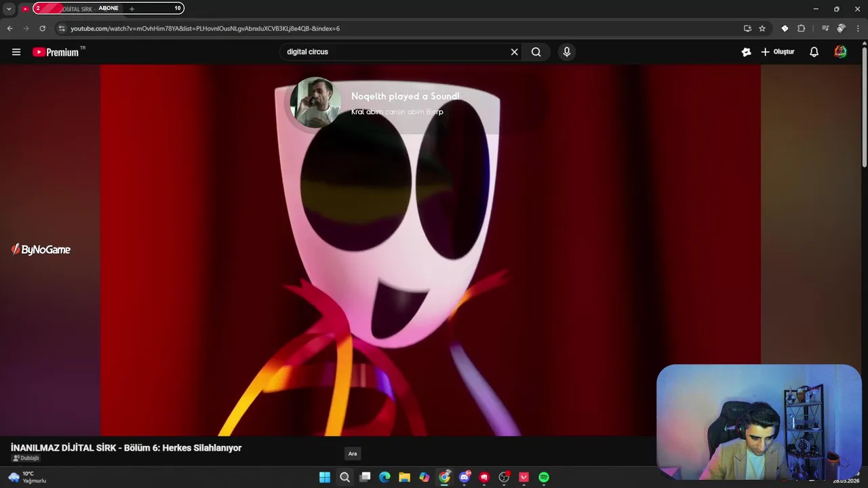
Task: Click the ABONE overlay label
Action: click(108, 8)
